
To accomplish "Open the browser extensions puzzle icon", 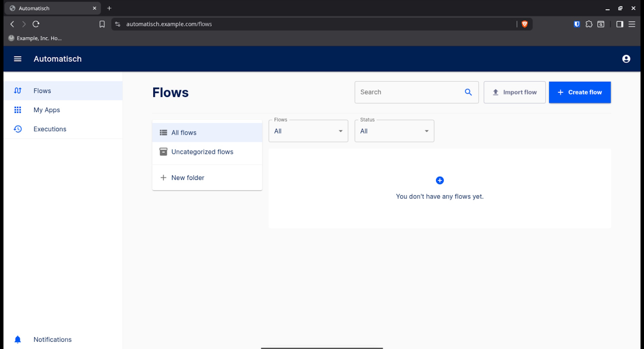I will (x=589, y=24).
